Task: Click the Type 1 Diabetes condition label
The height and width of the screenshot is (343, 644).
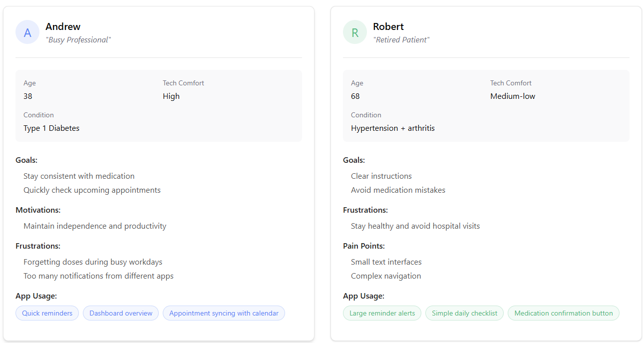Action: [x=51, y=128]
